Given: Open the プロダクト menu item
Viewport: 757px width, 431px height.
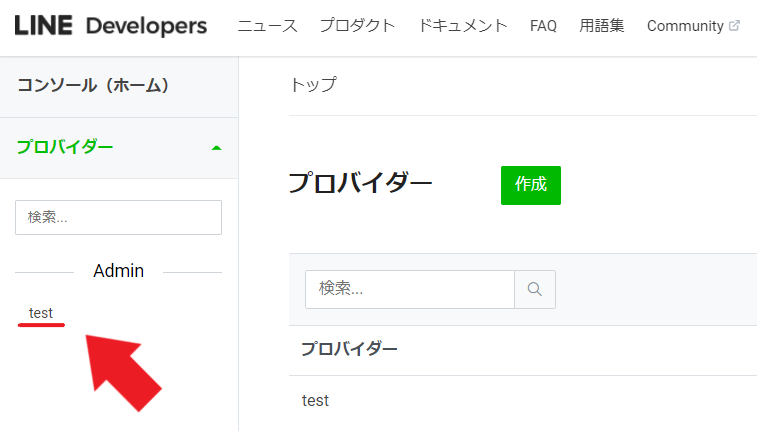Looking at the screenshot, I should pos(357,26).
